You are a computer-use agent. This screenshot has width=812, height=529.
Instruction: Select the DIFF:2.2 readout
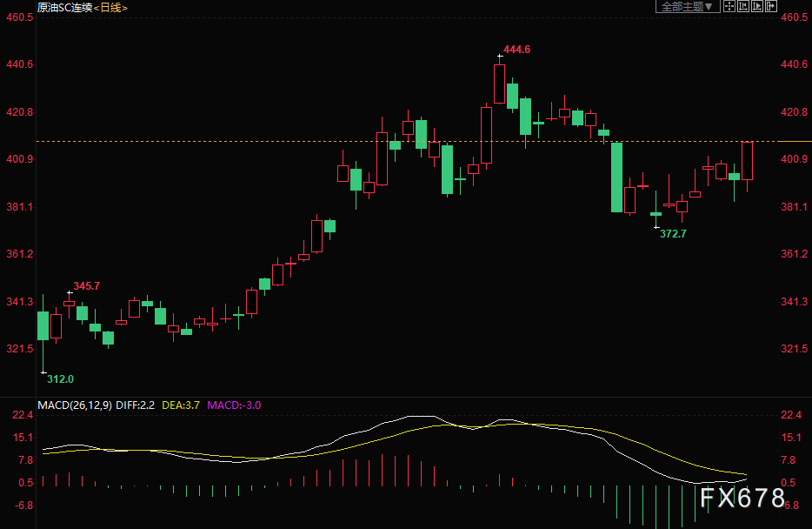click(x=135, y=405)
